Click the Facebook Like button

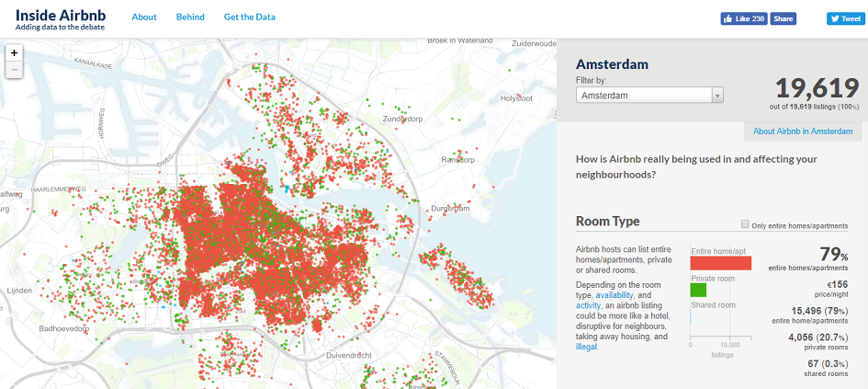tap(744, 18)
